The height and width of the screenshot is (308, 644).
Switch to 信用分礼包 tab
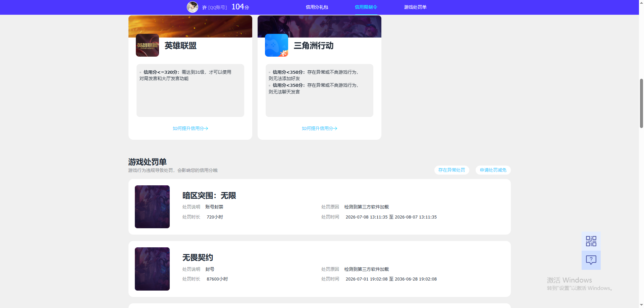pos(317,7)
